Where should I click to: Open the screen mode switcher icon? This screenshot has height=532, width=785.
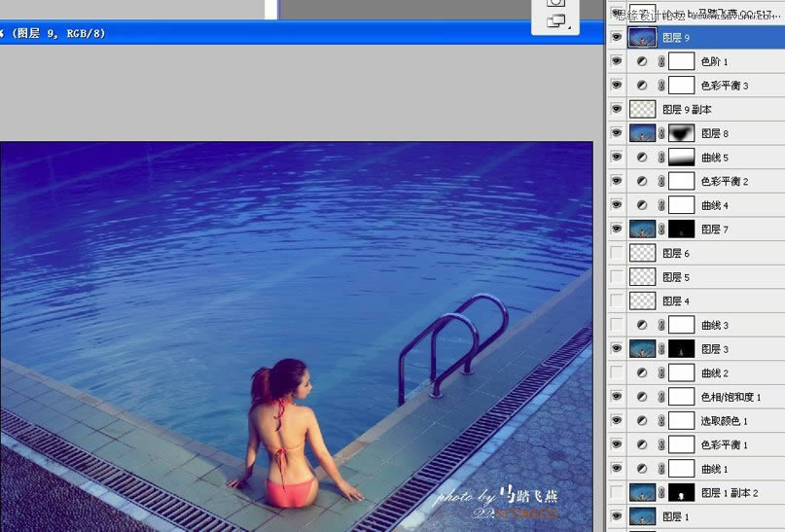(x=556, y=21)
